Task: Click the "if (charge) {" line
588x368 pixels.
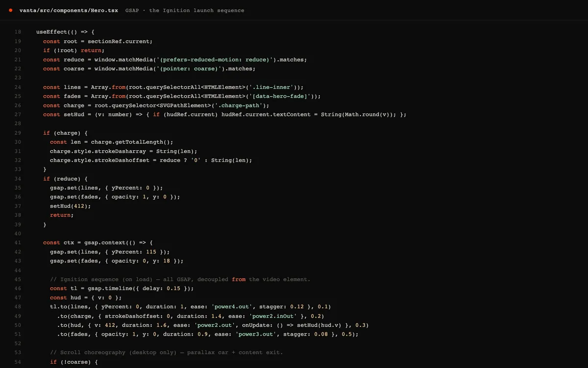Action: tap(65, 132)
